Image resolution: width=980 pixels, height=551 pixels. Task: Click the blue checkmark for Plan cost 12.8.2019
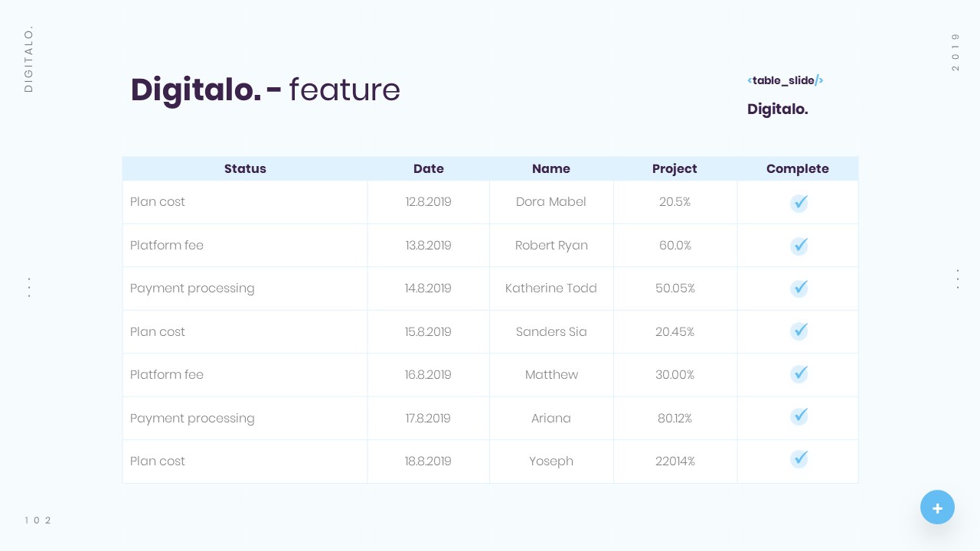(x=799, y=203)
